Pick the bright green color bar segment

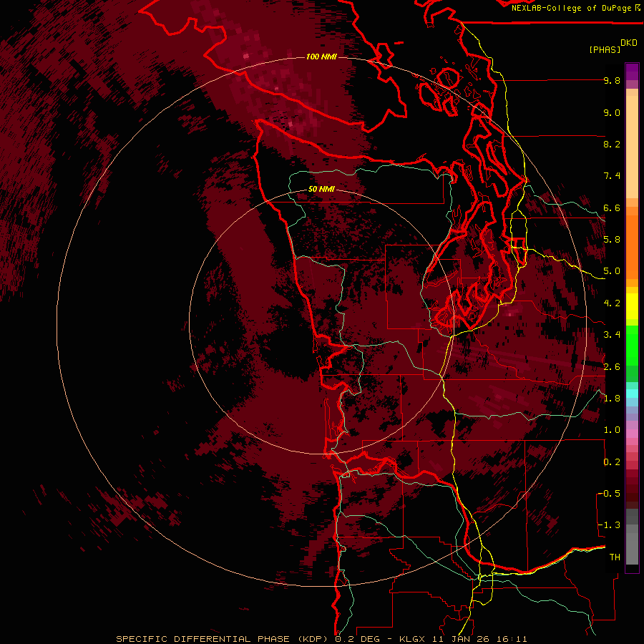pos(632,345)
